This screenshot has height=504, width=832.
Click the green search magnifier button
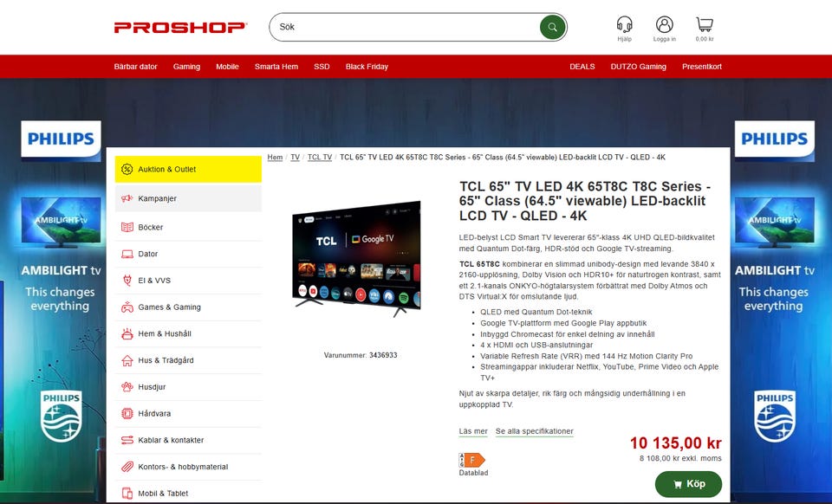pyautogui.click(x=552, y=27)
